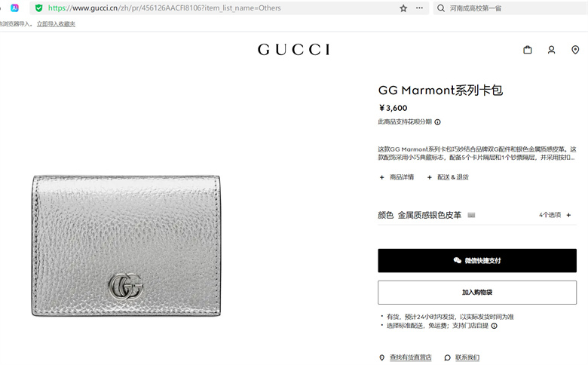Click the 立即导入收藏夹 link

pos(56,24)
